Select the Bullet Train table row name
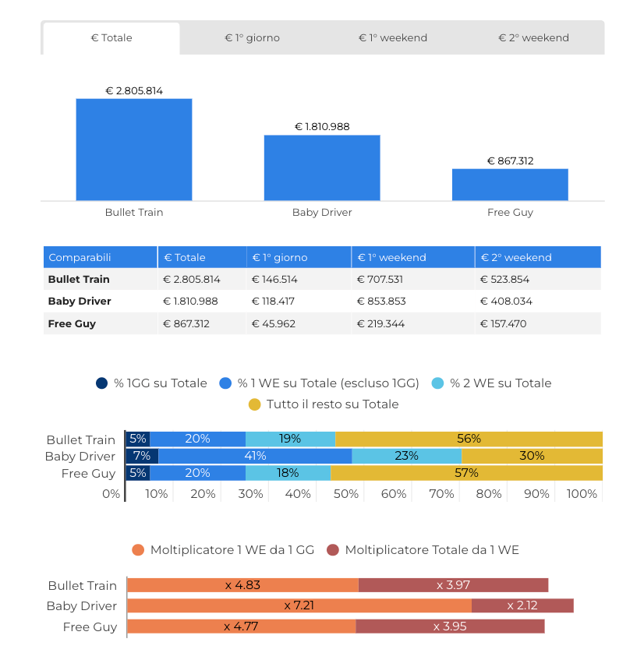Image resolution: width=644 pixels, height=667 pixels. (79, 280)
